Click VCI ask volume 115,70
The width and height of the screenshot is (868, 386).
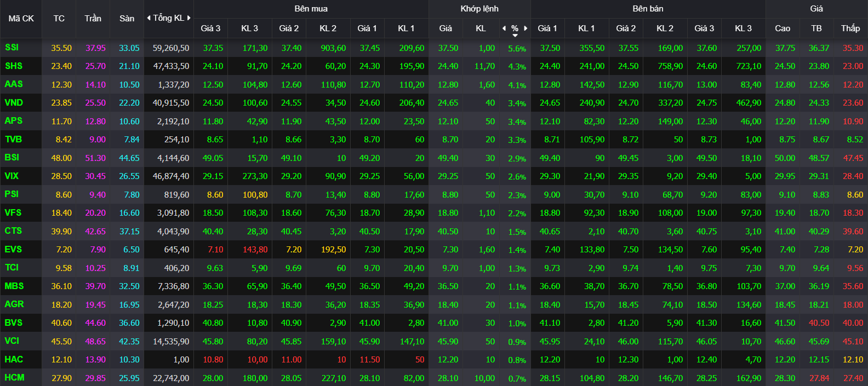[670, 342]
